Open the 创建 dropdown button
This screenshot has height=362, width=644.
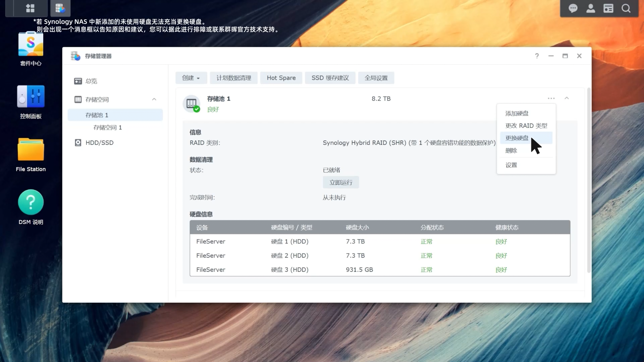(191, 78)
